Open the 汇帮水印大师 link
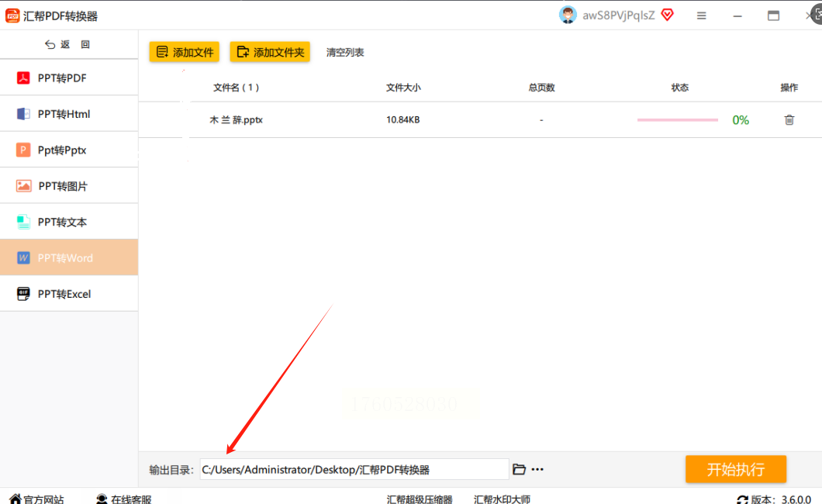Screen dimensions: 822x504 (x=502, y=499)
